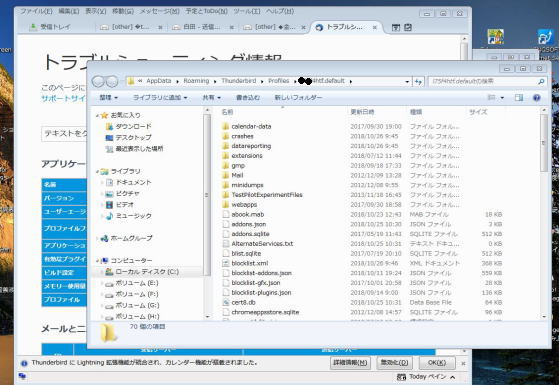This screenshot has height=385, width=559.
Task: Click New folder (新しいフォルダー) button
Action: coord(298,97)
